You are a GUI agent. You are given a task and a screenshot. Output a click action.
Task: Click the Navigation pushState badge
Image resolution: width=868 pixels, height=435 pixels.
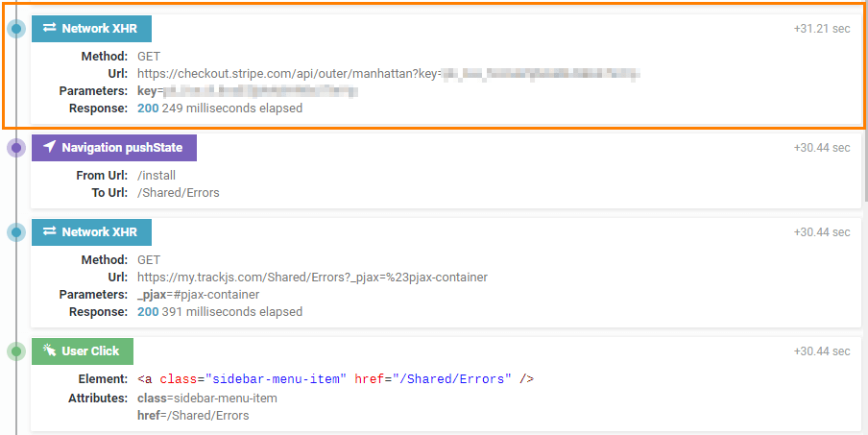coord(114,148)
